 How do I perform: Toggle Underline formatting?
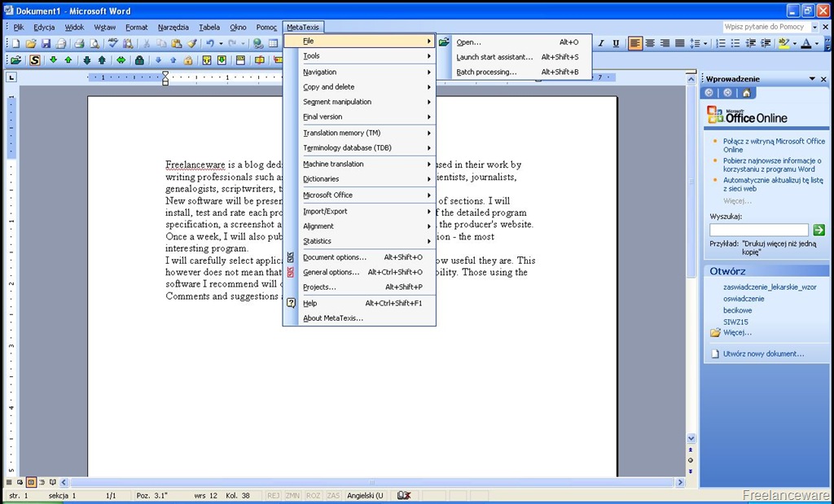tap(616, 44)
